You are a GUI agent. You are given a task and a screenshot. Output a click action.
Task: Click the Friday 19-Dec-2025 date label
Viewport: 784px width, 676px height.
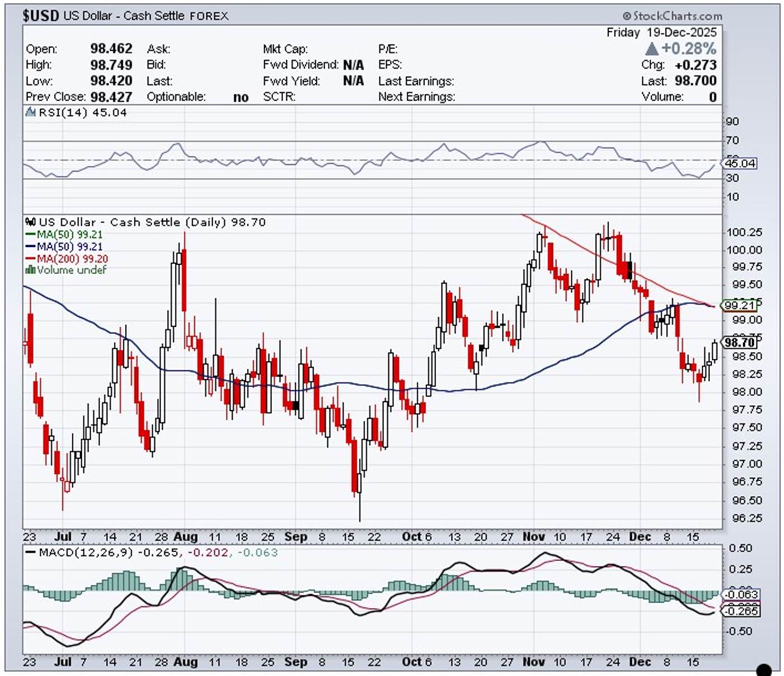(x=661, y=32)
